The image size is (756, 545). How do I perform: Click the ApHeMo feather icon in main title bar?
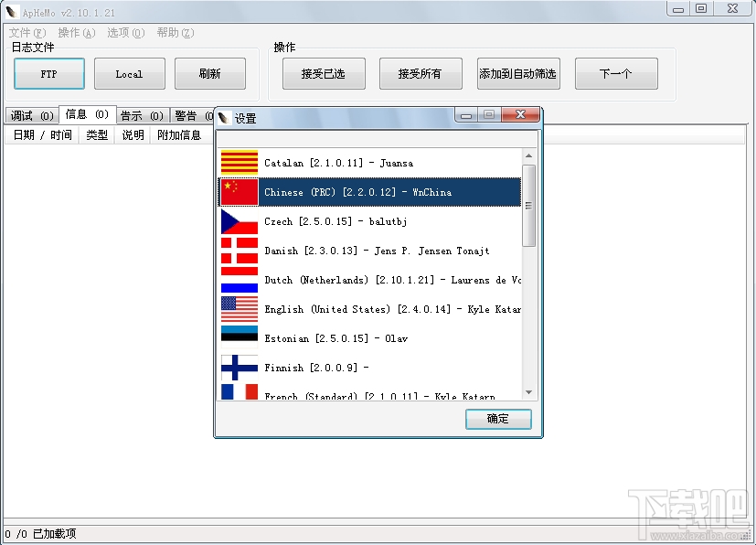pyautogui.click(x=12, y=12)
